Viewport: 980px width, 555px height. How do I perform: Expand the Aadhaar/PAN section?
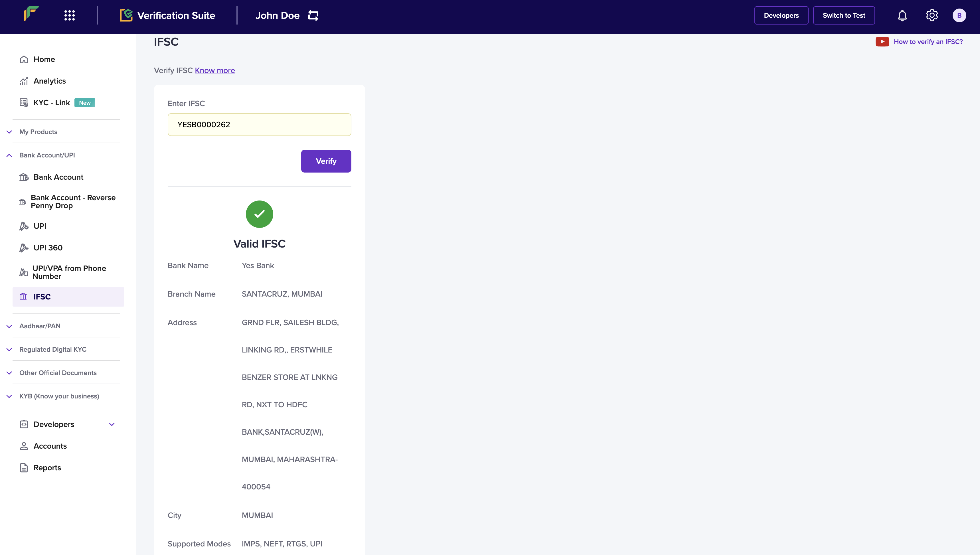coord(9,326)
